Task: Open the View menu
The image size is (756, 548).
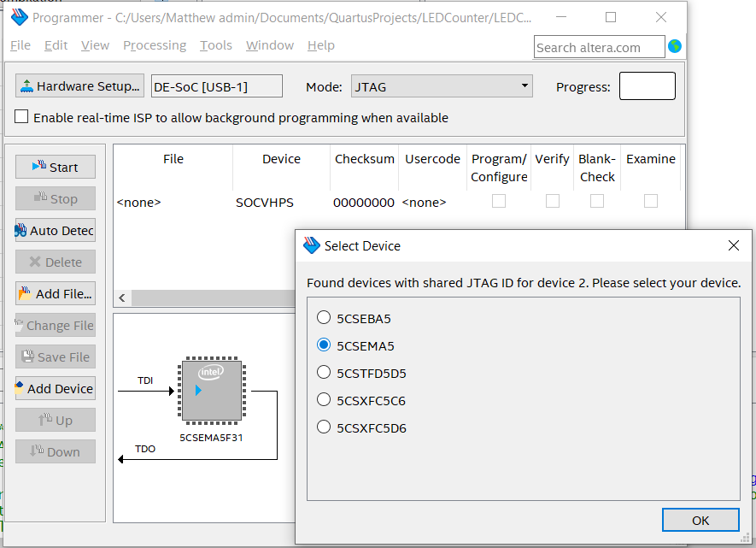Action: pyautogui.click(x=95, y=45)
